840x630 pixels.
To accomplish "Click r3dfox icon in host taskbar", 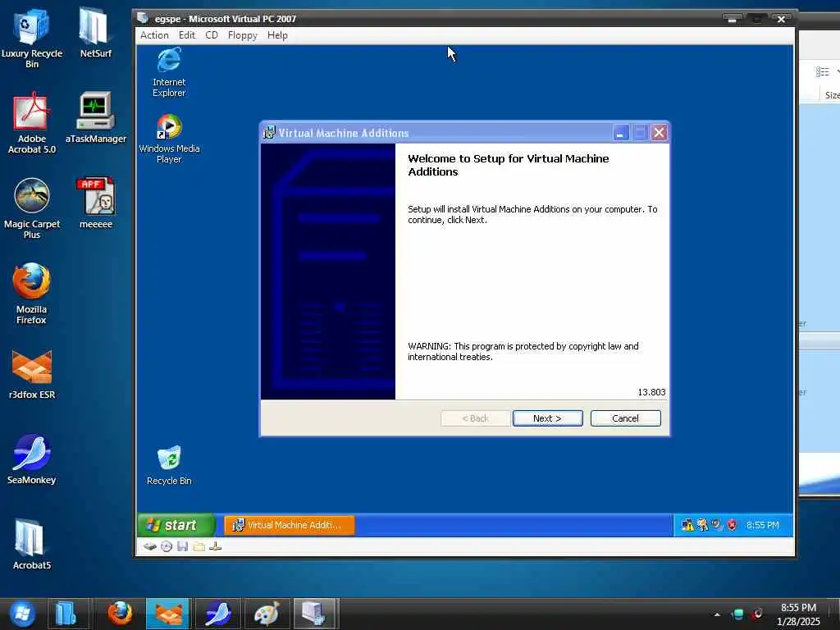I will (x=168, y=614).
